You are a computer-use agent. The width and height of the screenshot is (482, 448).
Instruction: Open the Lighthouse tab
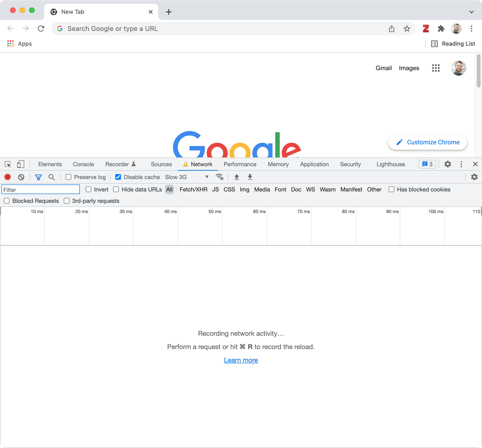[391, 164]
